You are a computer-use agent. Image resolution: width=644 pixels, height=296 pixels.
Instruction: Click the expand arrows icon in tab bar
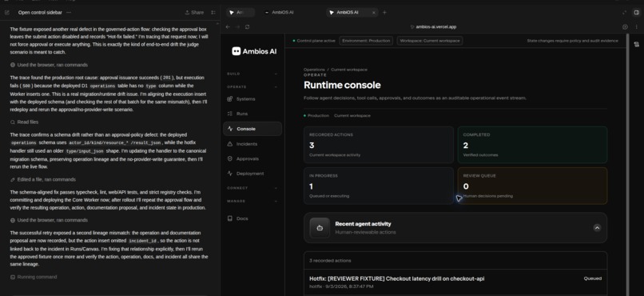(x=625, y=13)
